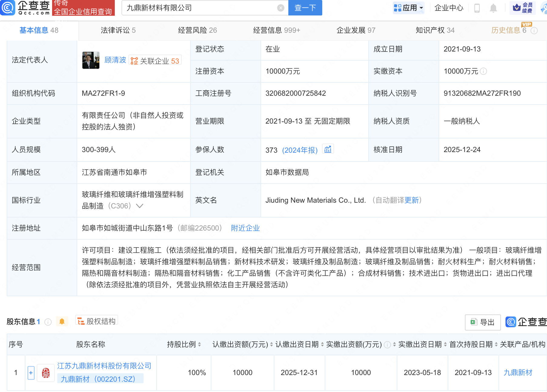Click the company name search field
This screenshot has width=547, height=392.
[x=200, y=8]
